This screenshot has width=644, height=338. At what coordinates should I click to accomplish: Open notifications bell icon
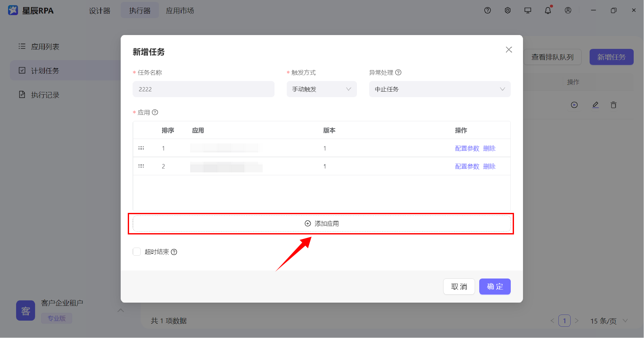pyautogui.click(x=548, y=10)
